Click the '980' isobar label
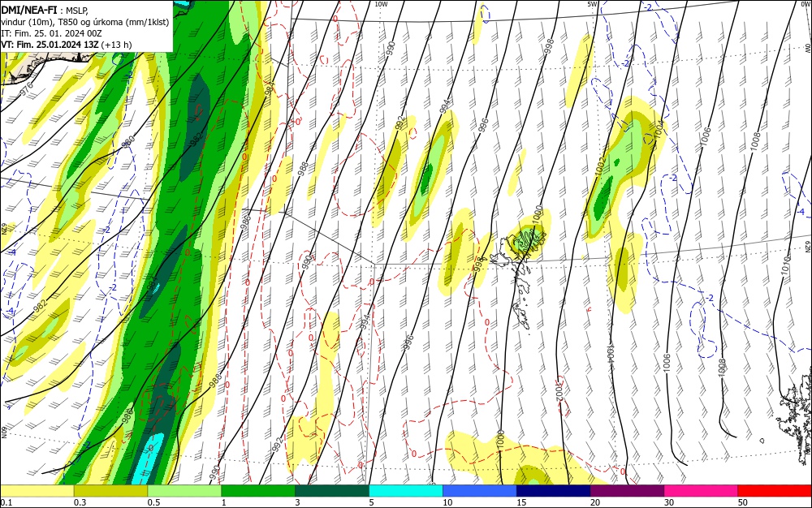Image resolution: width=812 pixels, height=508 pixels. (x=128, y=141)
